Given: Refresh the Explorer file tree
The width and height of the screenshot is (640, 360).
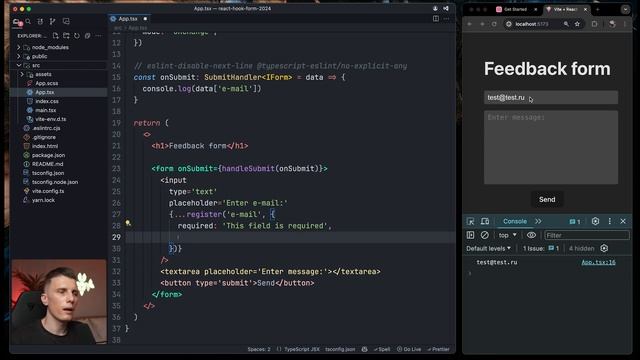Looking at the screenshot, I should (x=77, y=36).
